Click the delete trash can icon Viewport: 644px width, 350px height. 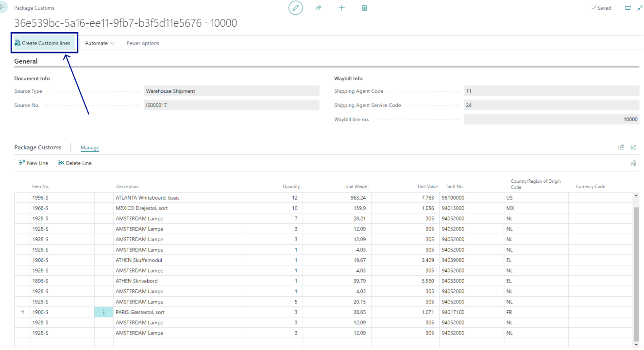coord(364,8)
